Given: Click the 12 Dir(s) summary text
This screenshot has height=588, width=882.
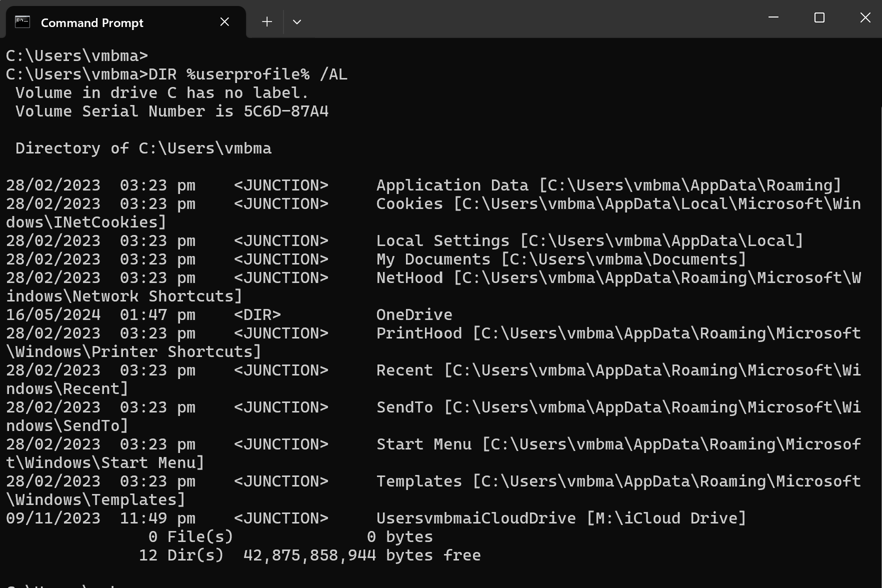Looking at the screenshot, I should click(181, 555).
